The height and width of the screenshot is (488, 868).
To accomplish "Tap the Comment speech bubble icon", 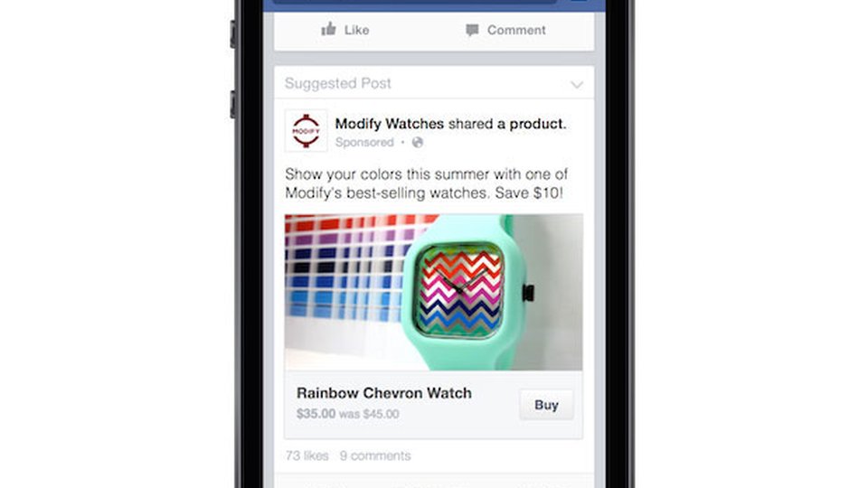I will click(x=472, y=31).
